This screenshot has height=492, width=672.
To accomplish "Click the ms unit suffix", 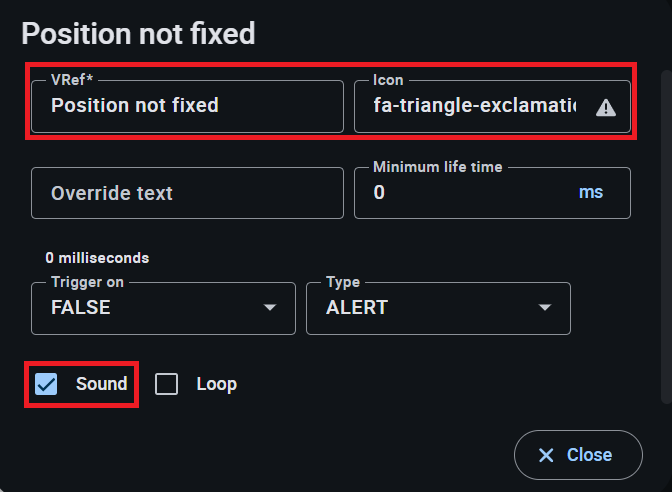I will [591, 192].
